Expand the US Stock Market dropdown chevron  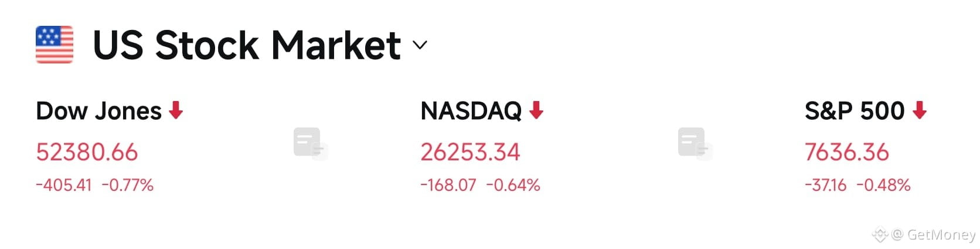420,45
